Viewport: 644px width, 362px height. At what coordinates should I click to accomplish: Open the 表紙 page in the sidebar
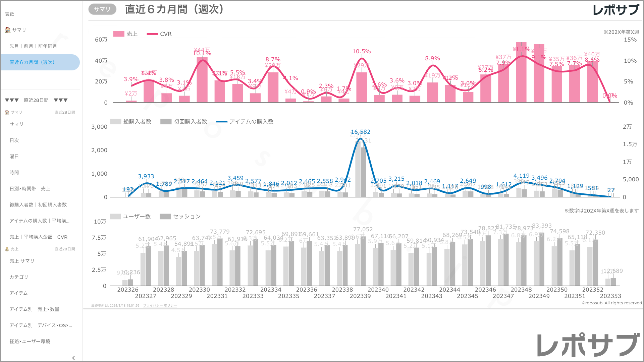tap(9, 14)
